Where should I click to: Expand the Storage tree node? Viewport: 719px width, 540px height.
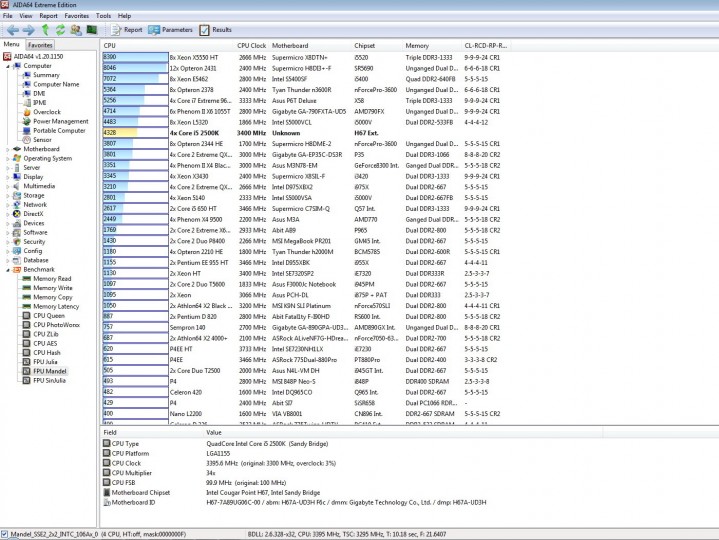click(8, 195)
